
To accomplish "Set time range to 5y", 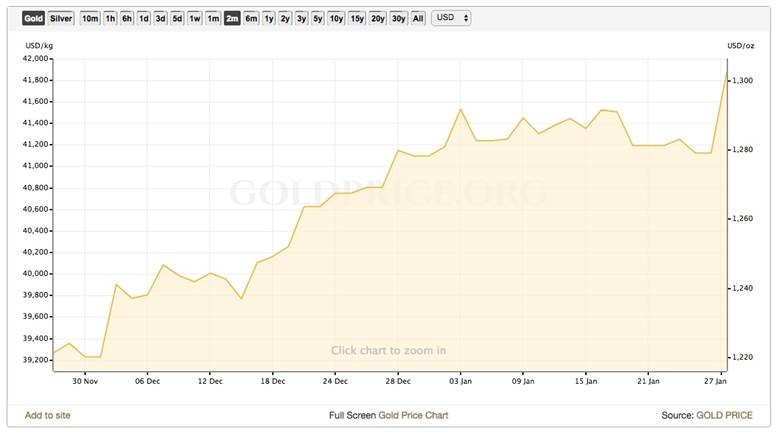I will coord(318,18).
